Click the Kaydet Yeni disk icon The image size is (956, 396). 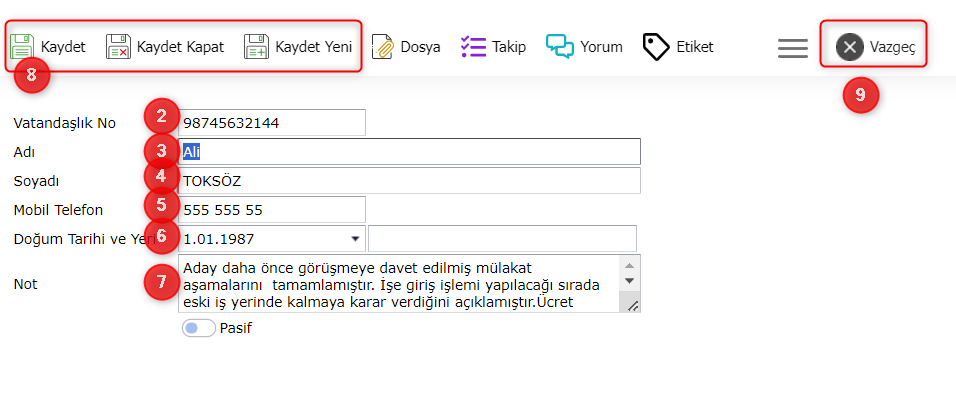[x=257, y=46]
